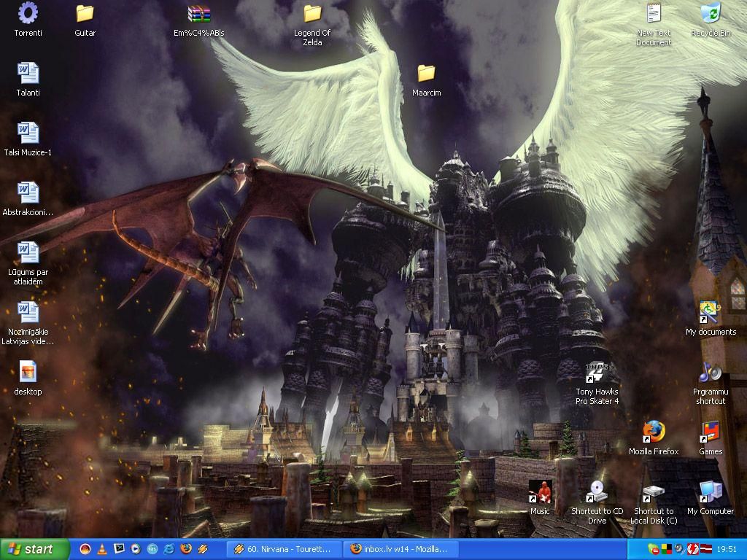Launch Internet Explorer from quick launch

169,549
